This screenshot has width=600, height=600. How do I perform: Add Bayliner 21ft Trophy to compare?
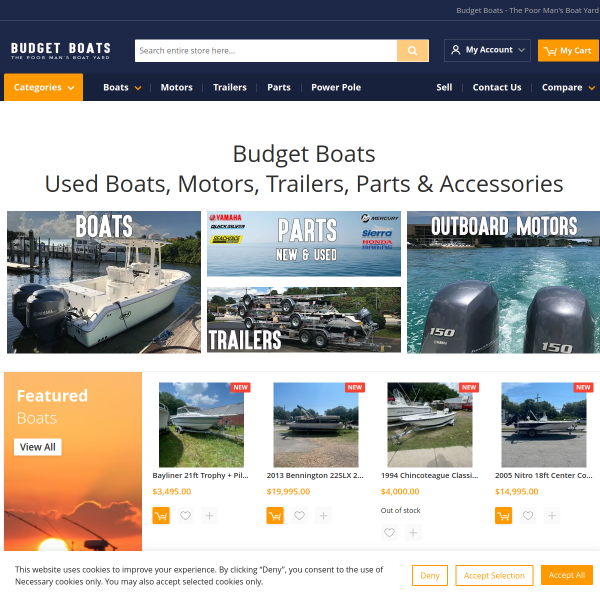click(x=209, y=515)
